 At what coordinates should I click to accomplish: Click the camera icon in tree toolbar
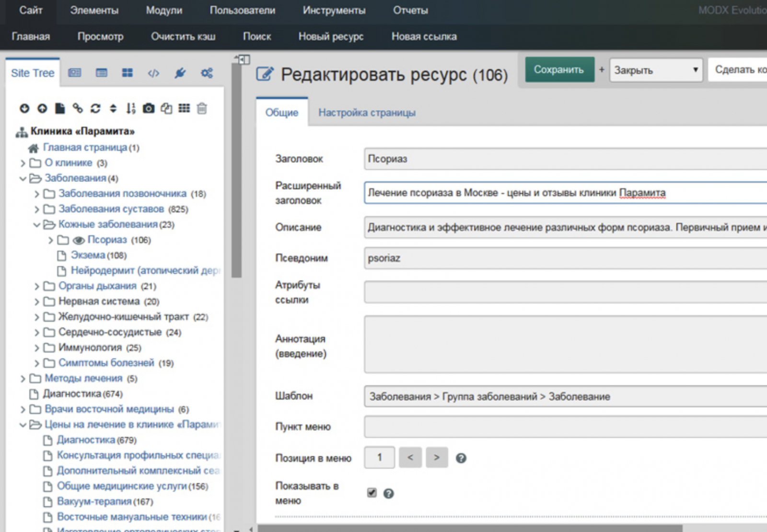tap(149, 109)
